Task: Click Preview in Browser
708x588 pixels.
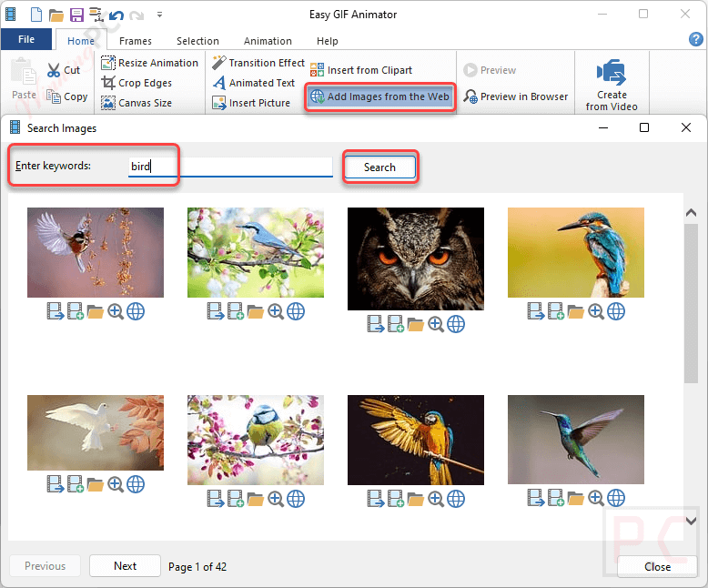Action: point(516,96)
